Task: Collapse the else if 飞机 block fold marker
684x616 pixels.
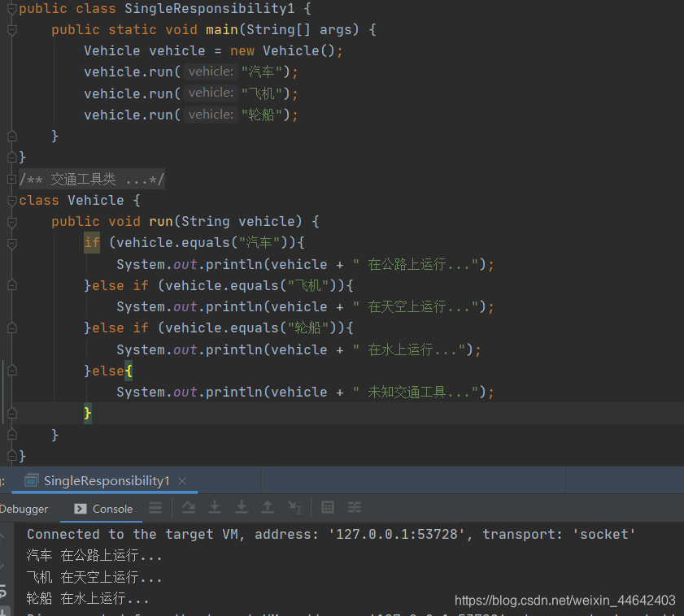Action: [12, 285]
